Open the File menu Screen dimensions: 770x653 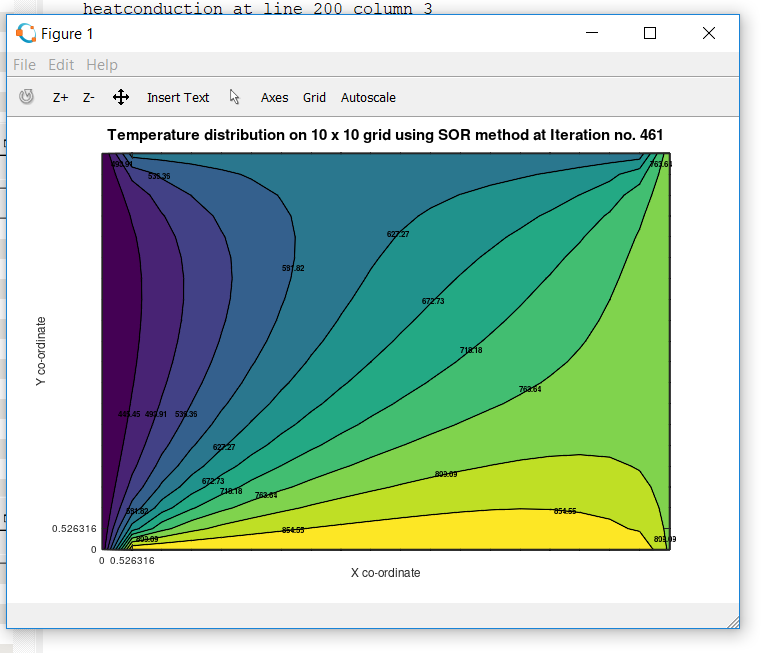[x=24, y=65]
